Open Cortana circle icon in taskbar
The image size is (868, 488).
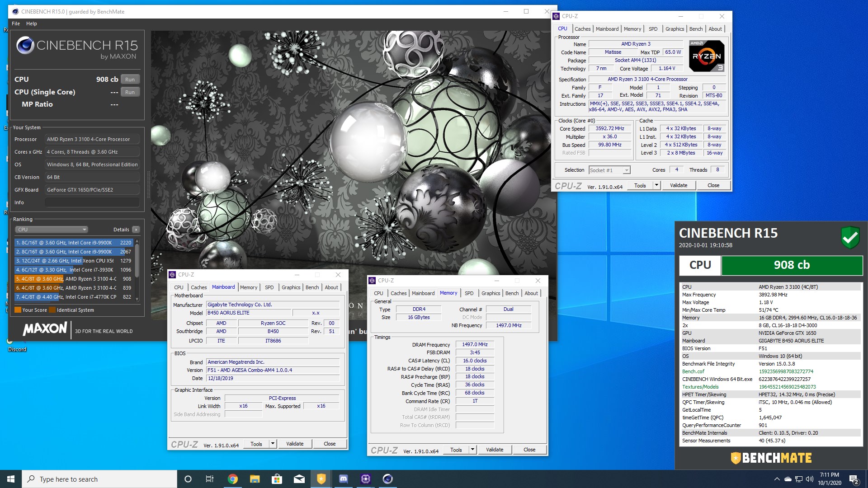click(188, 479)
